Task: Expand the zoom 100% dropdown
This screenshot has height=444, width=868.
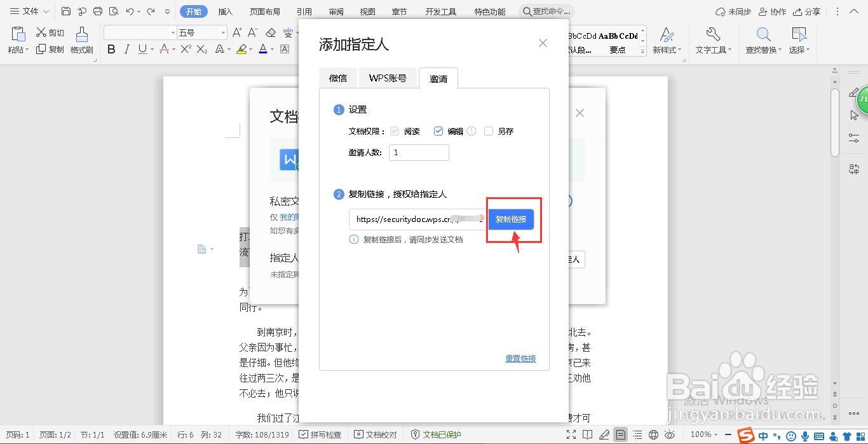Action: pos(716,435)
